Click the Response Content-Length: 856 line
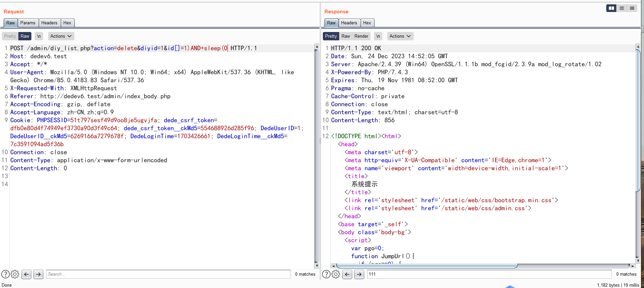 click(x=363, y=120)
